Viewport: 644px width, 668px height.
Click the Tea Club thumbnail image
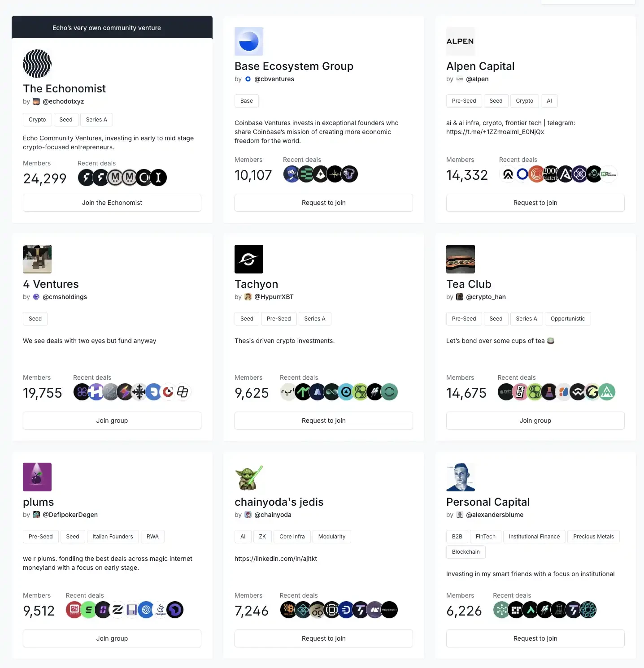pos(461,259)
